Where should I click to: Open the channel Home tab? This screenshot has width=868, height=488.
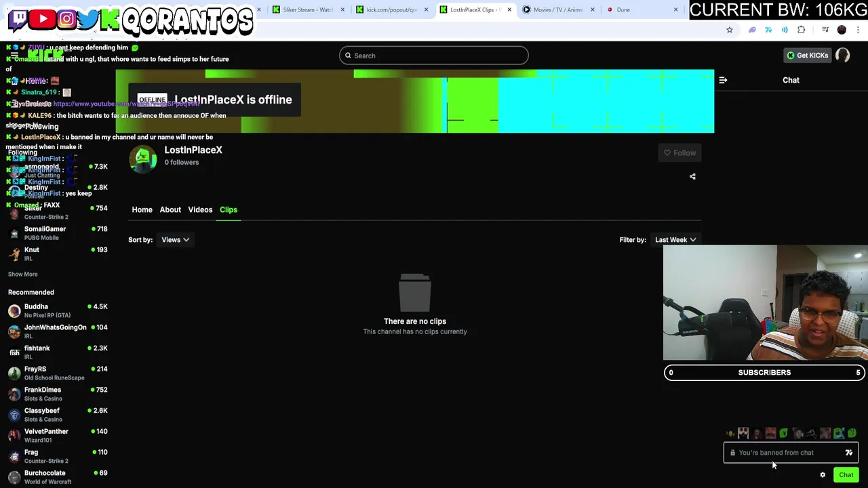click(142, 209)
